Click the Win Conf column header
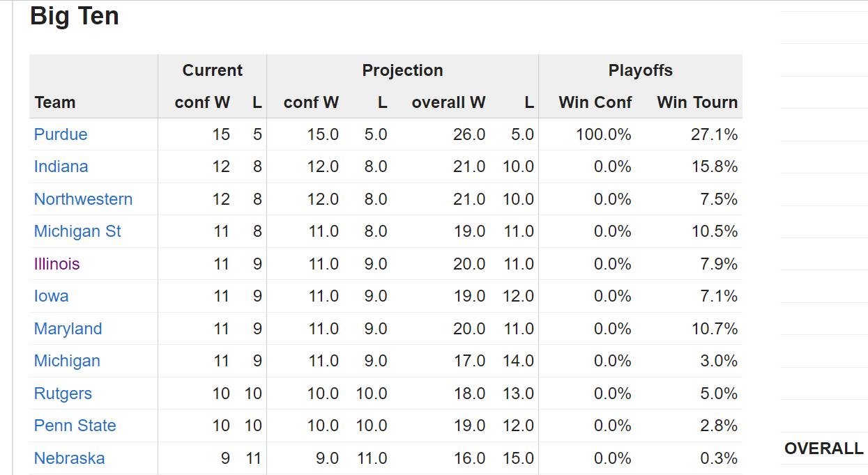The width and height of the screenshot is (868, 475). pos(595,102)
